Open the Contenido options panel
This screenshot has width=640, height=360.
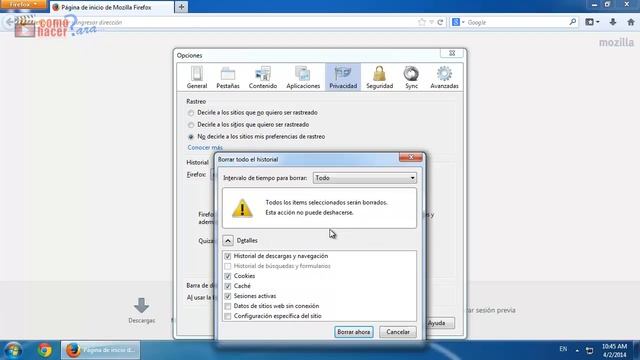click(x=263, y=77)
